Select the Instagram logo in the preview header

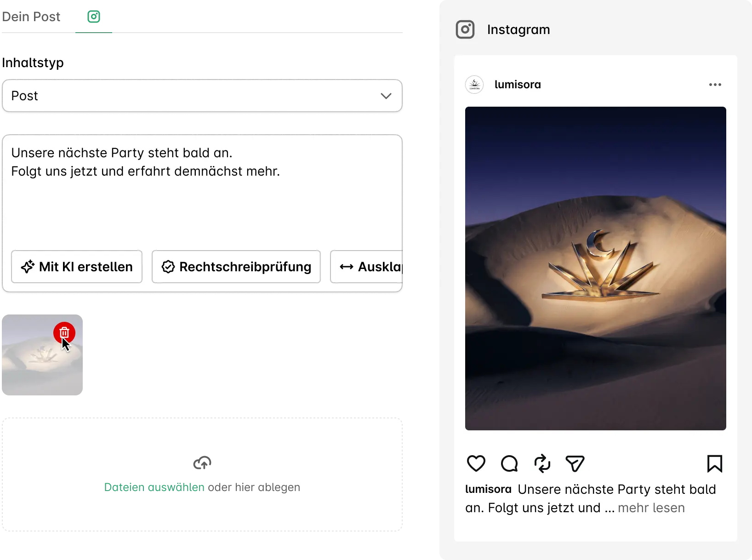pyautogui.click(x=465, y=29)
